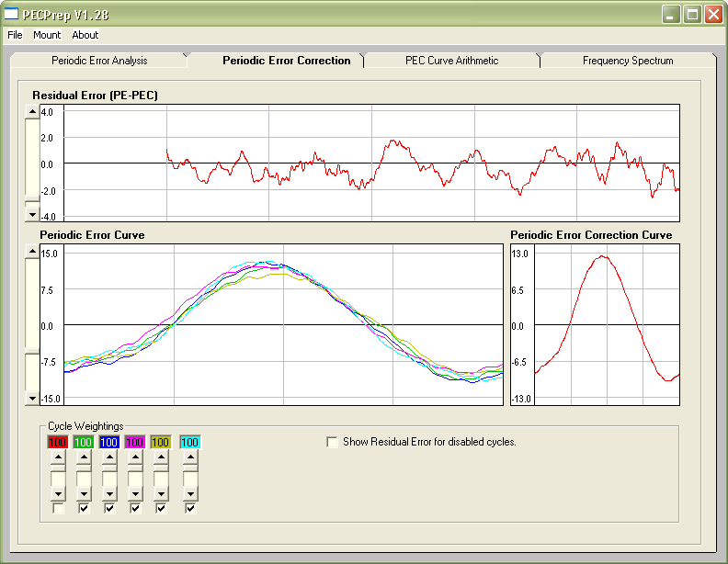The width and height of the screenshot is (728, 564).
Task: Switch to Periodic Error Analysis tab
Action: 99,61
